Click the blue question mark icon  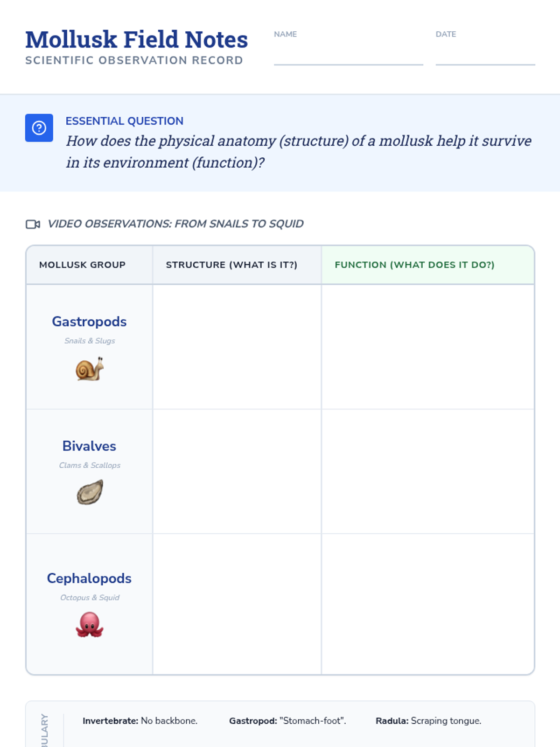[39, 127]
